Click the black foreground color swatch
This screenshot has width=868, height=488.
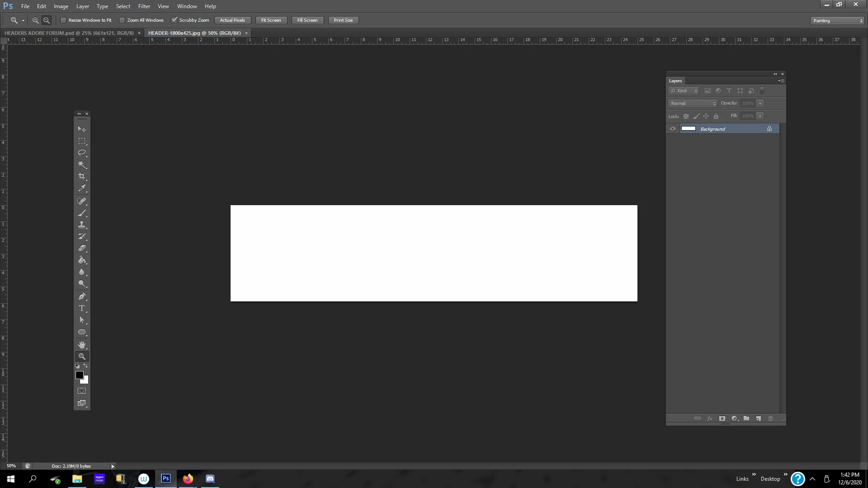79,375
